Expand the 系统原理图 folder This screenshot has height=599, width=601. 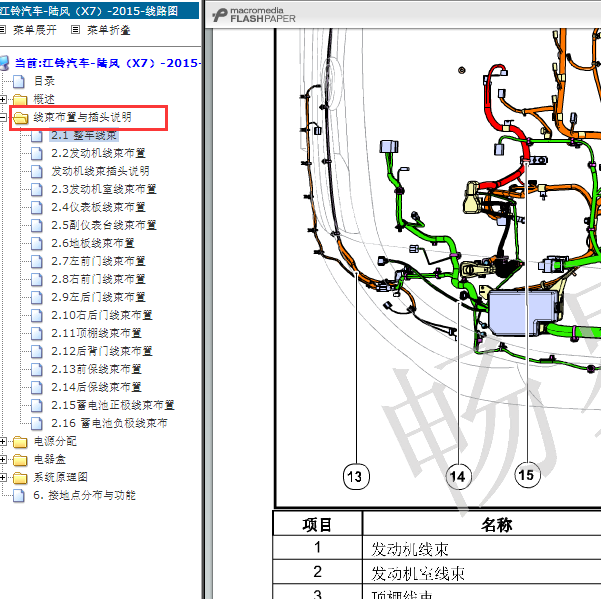(3, 478)
